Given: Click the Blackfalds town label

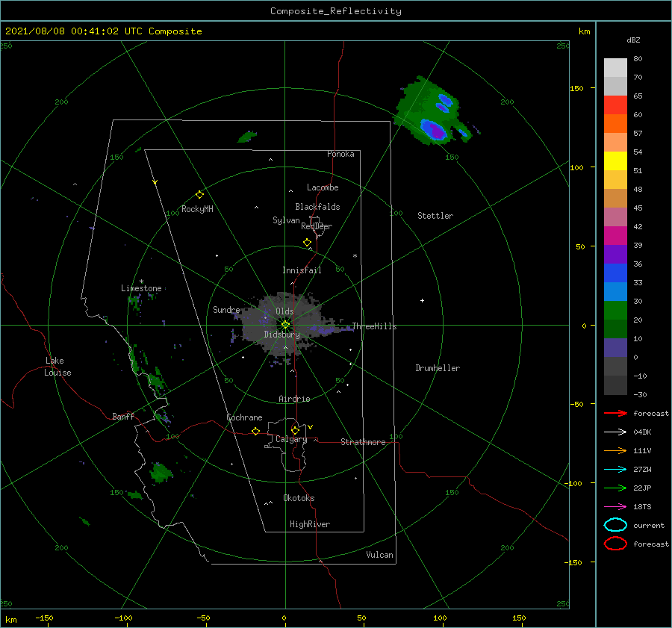Looking at the screenshot, I should [317, 207].
